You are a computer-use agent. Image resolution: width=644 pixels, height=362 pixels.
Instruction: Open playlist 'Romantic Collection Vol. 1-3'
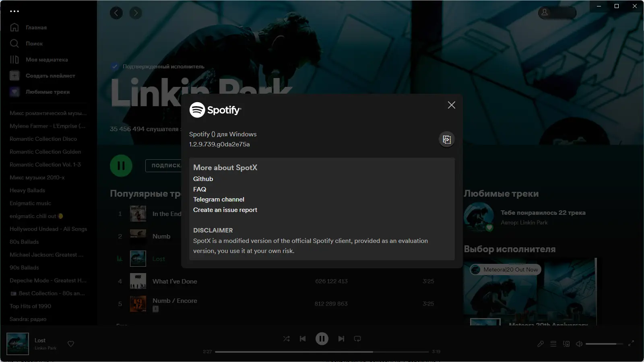pos(45,165)
